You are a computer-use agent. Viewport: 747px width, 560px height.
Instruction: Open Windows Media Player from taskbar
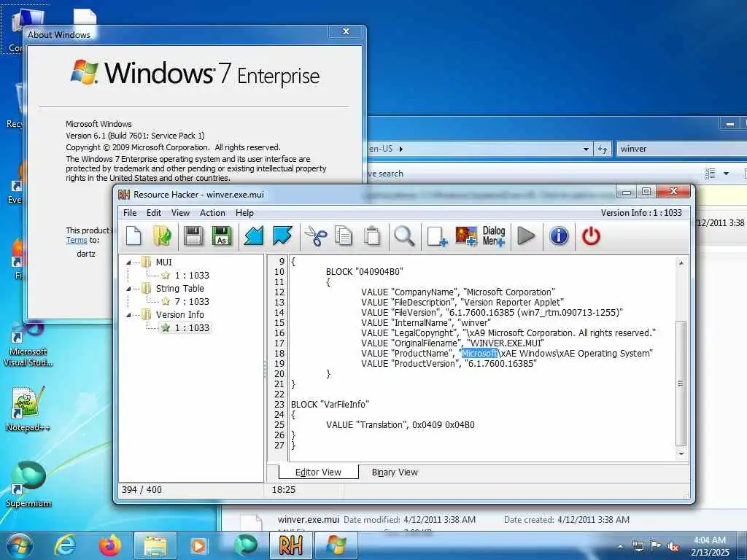(x=198, y=545)
